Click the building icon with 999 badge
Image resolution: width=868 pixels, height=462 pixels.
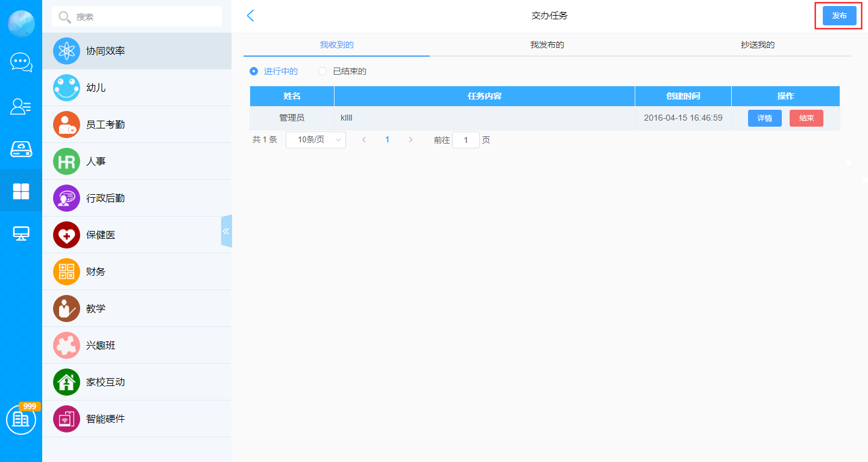(21, 419)
